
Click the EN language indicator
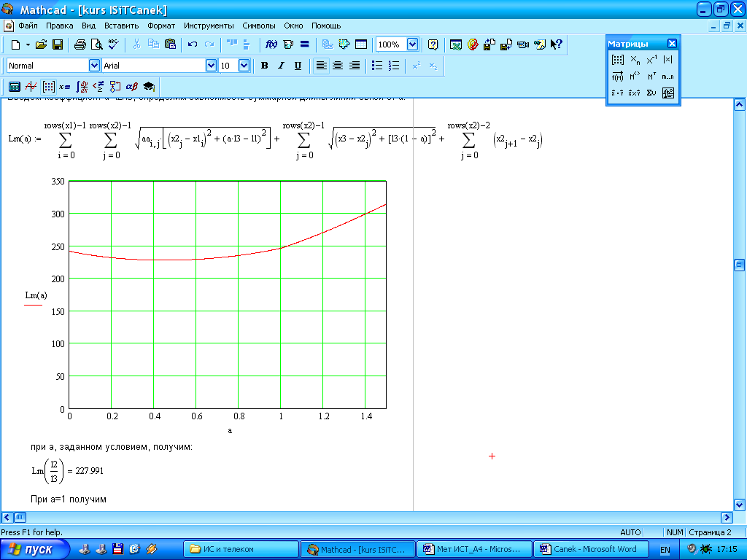[x=665, y=550]
